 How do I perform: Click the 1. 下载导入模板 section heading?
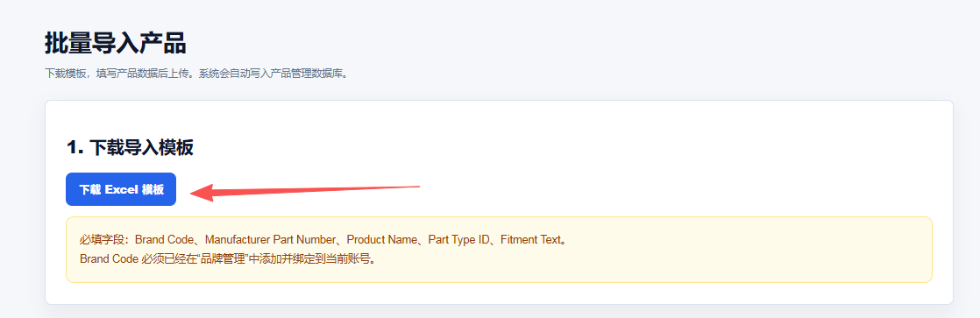point(130,147)
